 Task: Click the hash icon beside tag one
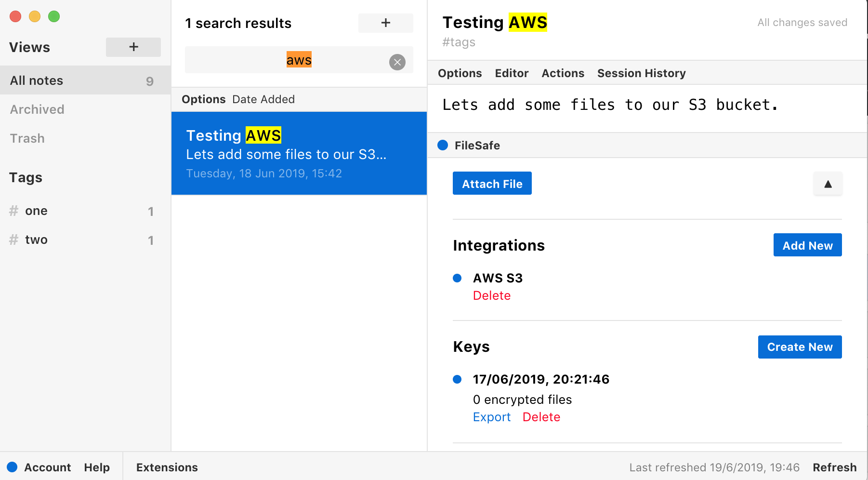pos(14,211)
